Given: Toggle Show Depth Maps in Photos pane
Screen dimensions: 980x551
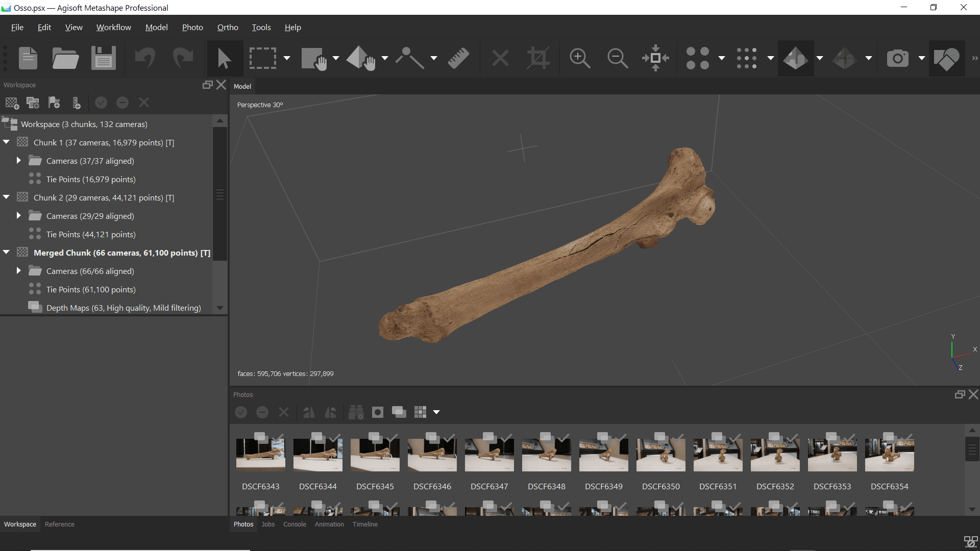Looking at the screenshot, I should 399,412.
